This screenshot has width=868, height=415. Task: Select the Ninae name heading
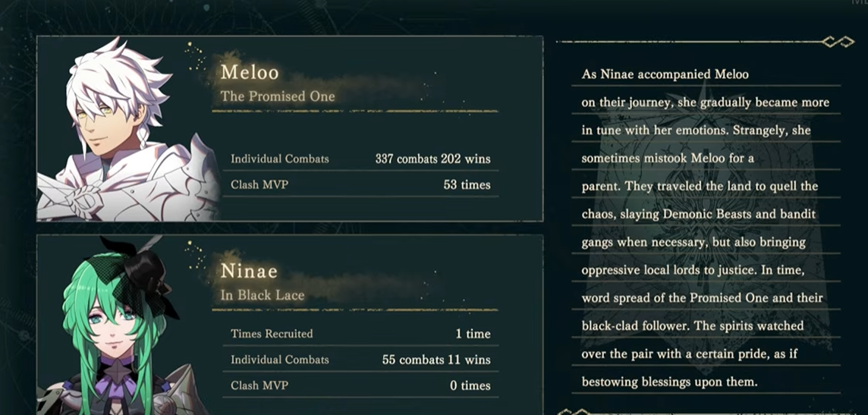click(249, 271)
